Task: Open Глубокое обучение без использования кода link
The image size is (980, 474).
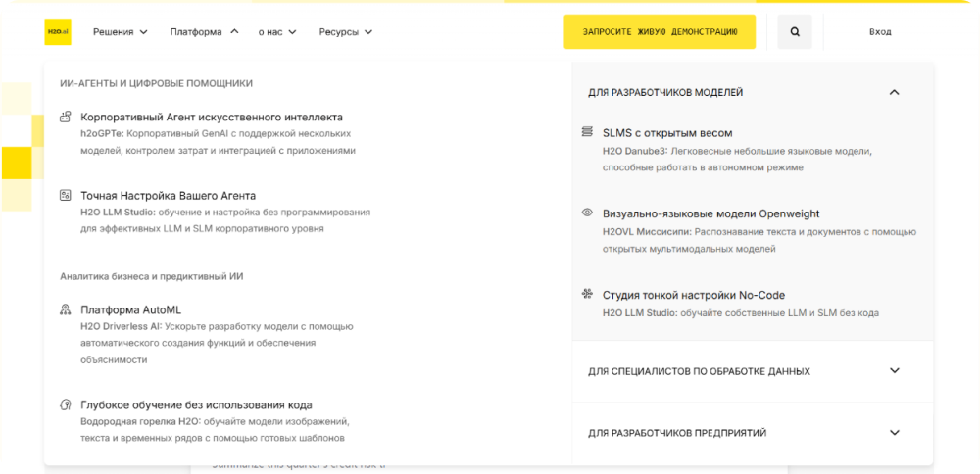Action: tap(196, 404)
